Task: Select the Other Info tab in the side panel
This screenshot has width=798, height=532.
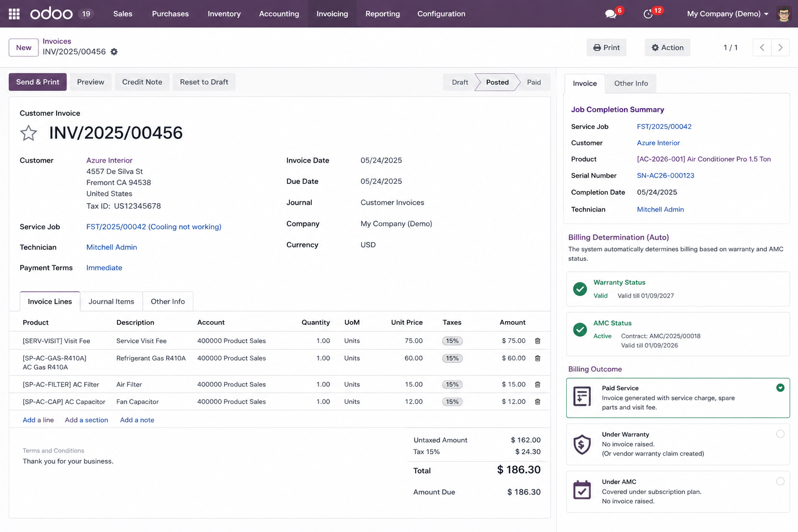Action: tap(631, 83)
